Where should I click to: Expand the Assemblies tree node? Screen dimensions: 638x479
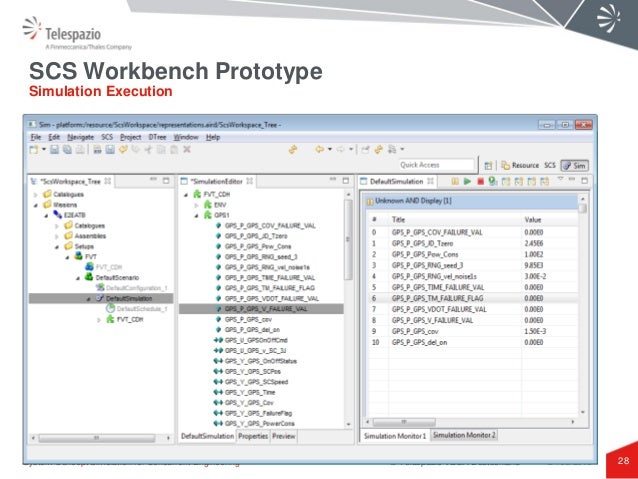click(x=57, y=236)
